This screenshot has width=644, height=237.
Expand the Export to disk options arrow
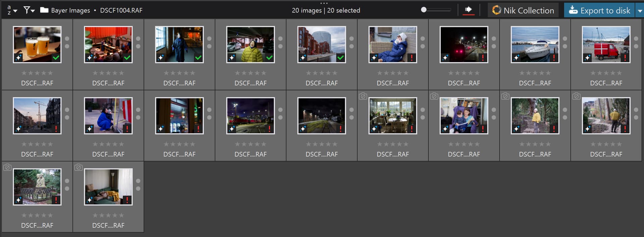tap(640, 11)
